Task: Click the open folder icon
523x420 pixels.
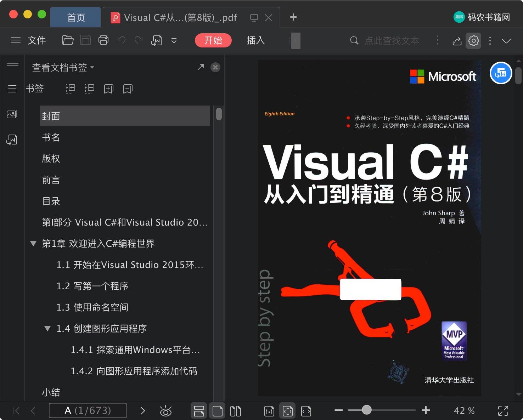Action: [68, 40]
